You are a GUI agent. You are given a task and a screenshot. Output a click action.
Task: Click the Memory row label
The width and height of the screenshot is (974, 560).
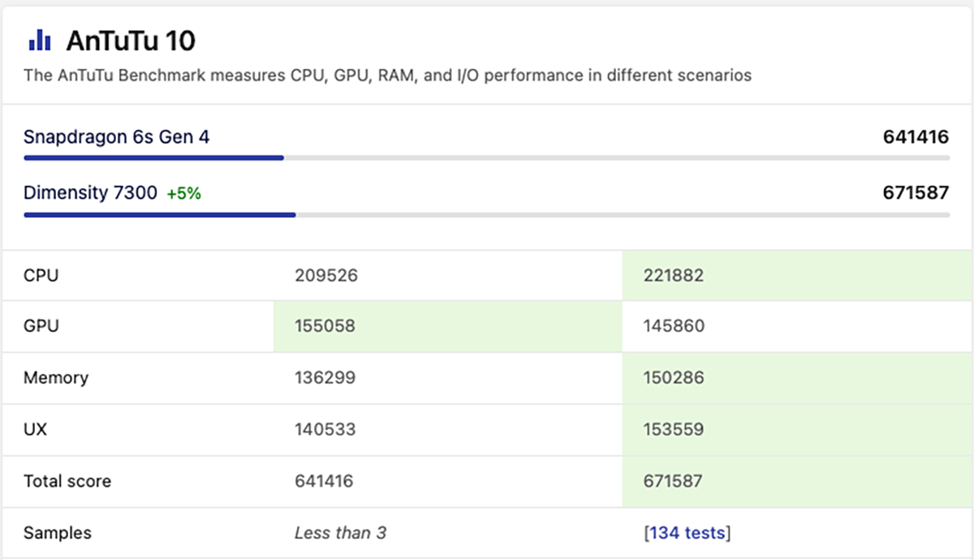tap(56, 378)
